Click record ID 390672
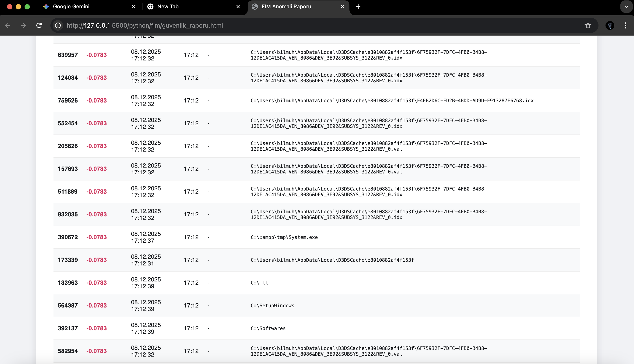Viewport: 634px width, 364px height. 68,237
